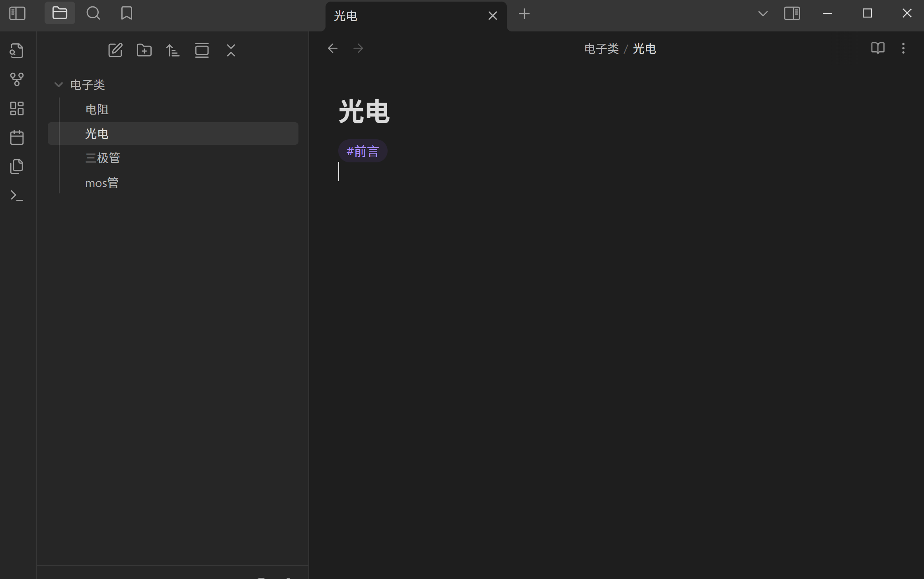The width and height of the screenshot is (924, 579).
Task: Open graph view from ribbon
Action: coord(17,79)
